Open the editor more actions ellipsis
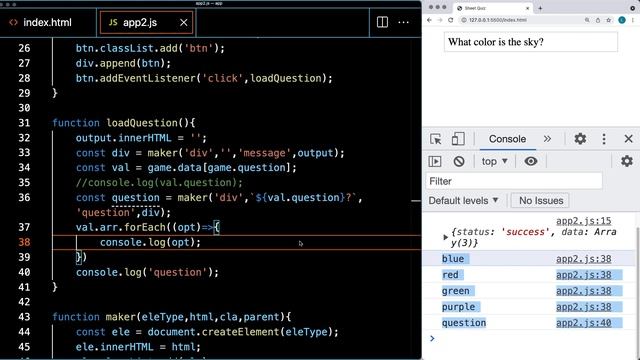This screenshot has width=640, height=360. [x=403, y=22]
